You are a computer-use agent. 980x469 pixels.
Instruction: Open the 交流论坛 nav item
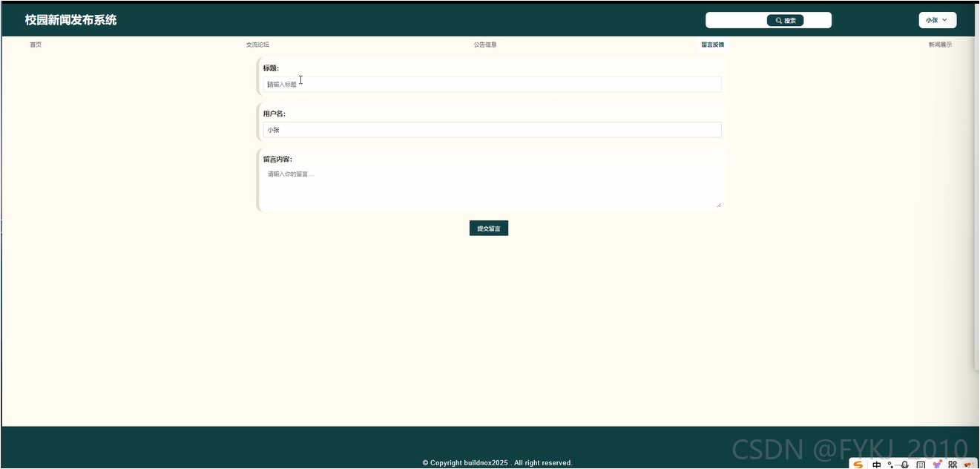(x=257, y=45)
